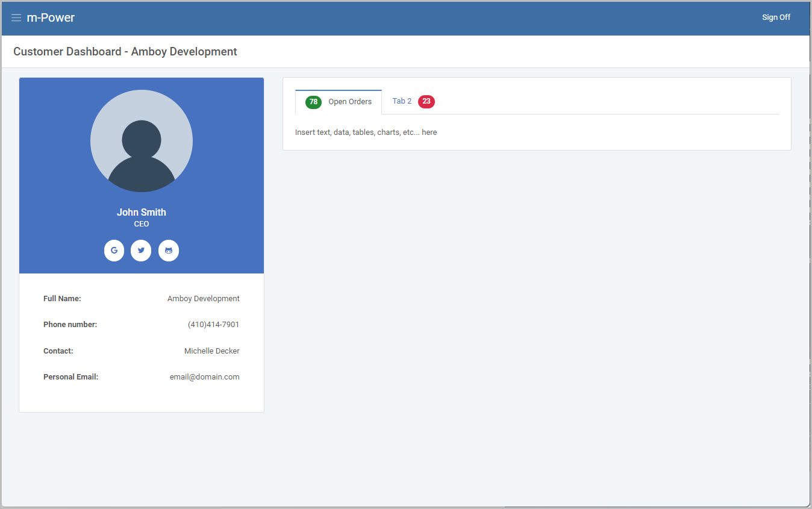Screen dimensions: 812x509
Task: Click the John Smith name heading
Action: [142, 212]
